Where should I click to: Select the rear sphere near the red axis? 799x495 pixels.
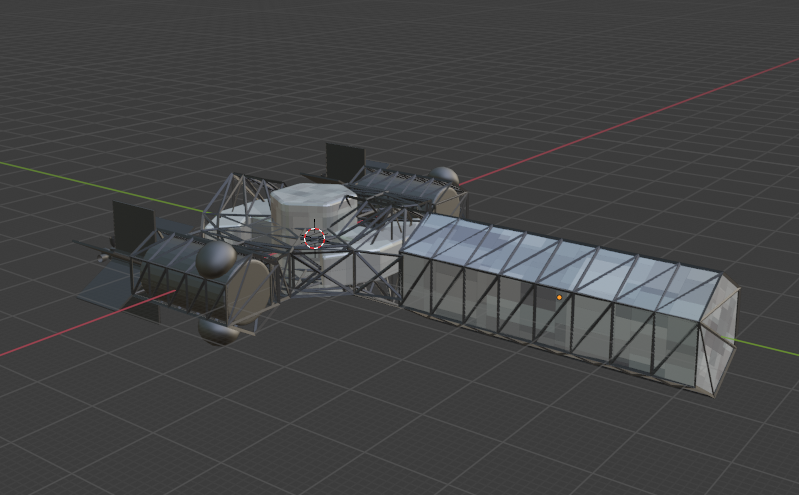(444, 176)
